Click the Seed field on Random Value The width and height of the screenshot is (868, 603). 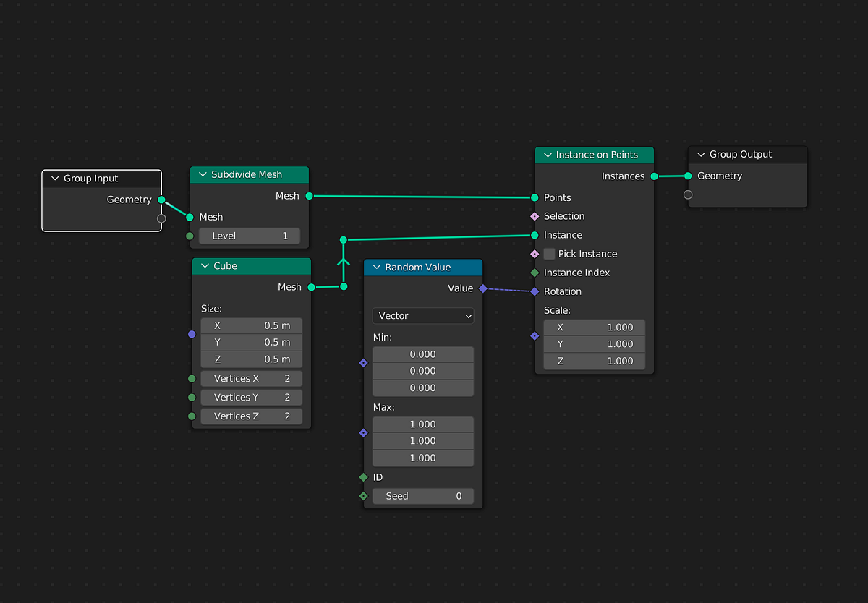pos(423,496)
